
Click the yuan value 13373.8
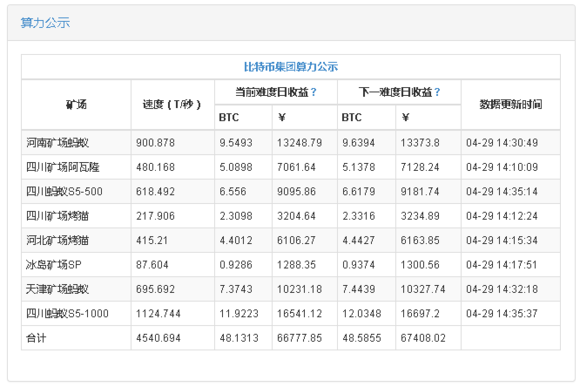[420, 142]
